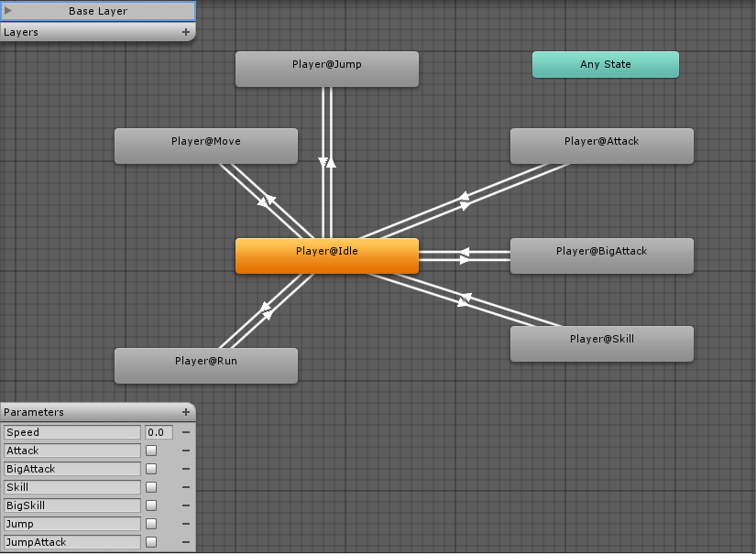This screenshot has height=554, width=756.
Task: Toggle the BigSkill parameter checkbox
Action: (x=151, y=505)
